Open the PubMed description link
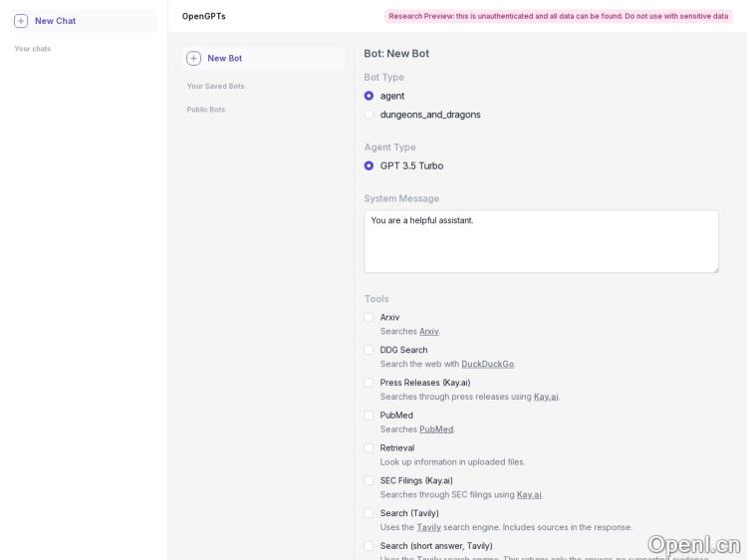747x560 pixels. pos(435,429)
